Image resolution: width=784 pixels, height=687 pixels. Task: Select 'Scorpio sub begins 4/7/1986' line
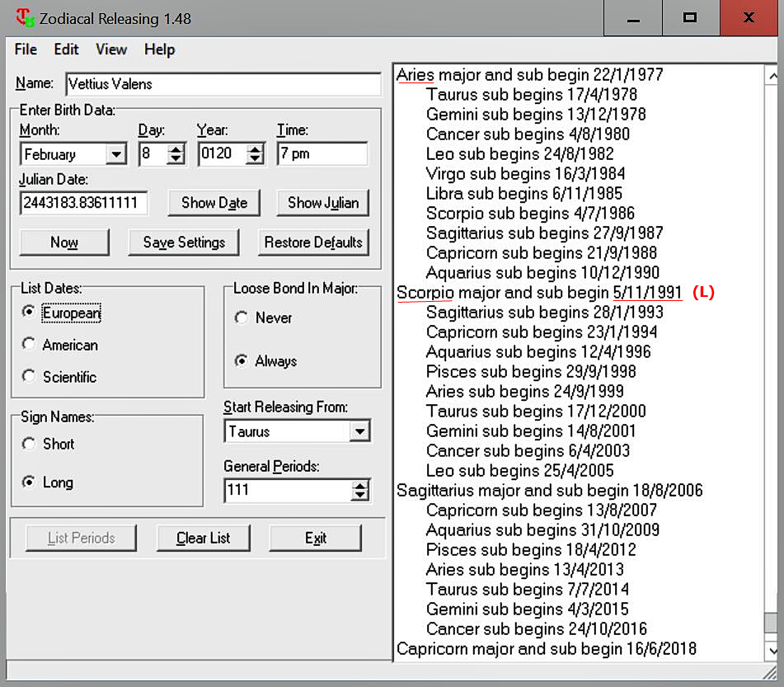point(531,213)
